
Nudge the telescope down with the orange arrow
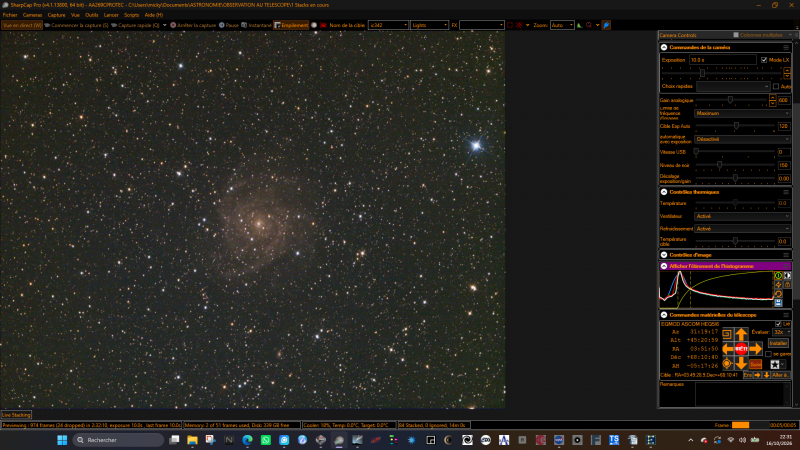741,363
